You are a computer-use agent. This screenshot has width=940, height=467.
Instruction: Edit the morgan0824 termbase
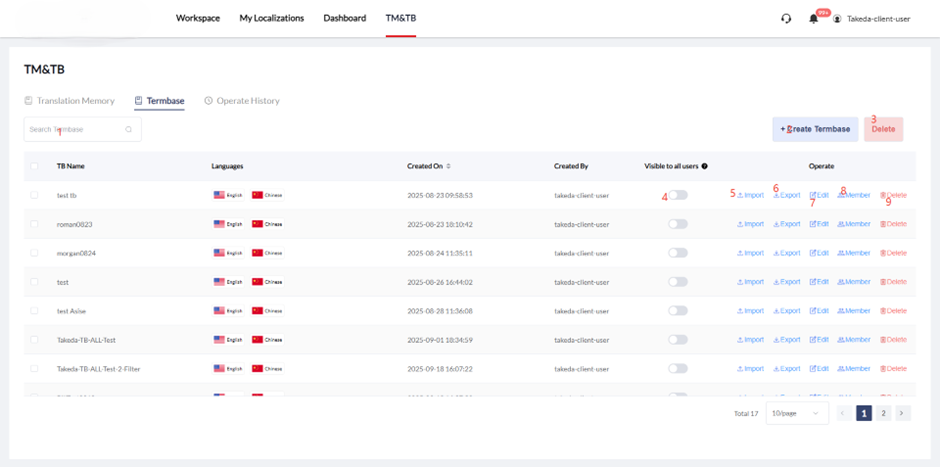point(819,253)
